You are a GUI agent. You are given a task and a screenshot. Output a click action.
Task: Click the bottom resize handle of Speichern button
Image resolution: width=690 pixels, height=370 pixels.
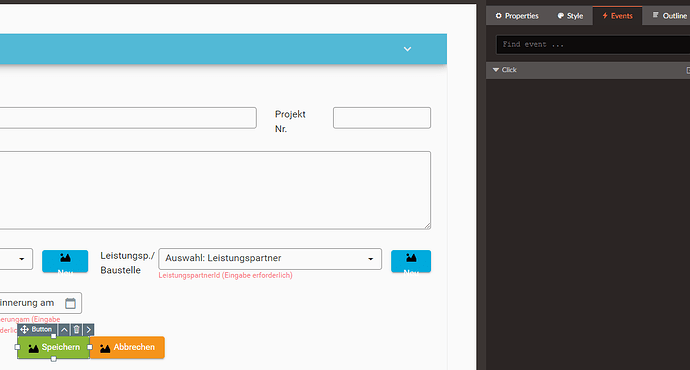tap(54, 359)
